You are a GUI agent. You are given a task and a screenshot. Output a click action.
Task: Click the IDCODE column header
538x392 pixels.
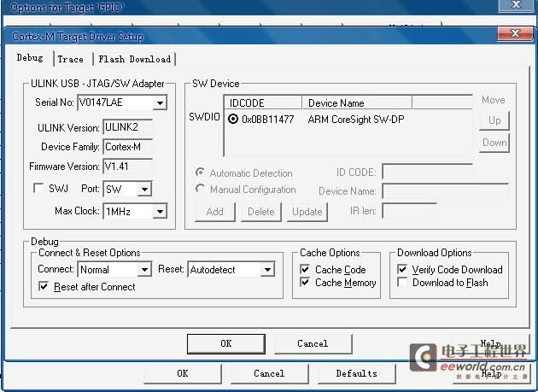pos(263,102)
